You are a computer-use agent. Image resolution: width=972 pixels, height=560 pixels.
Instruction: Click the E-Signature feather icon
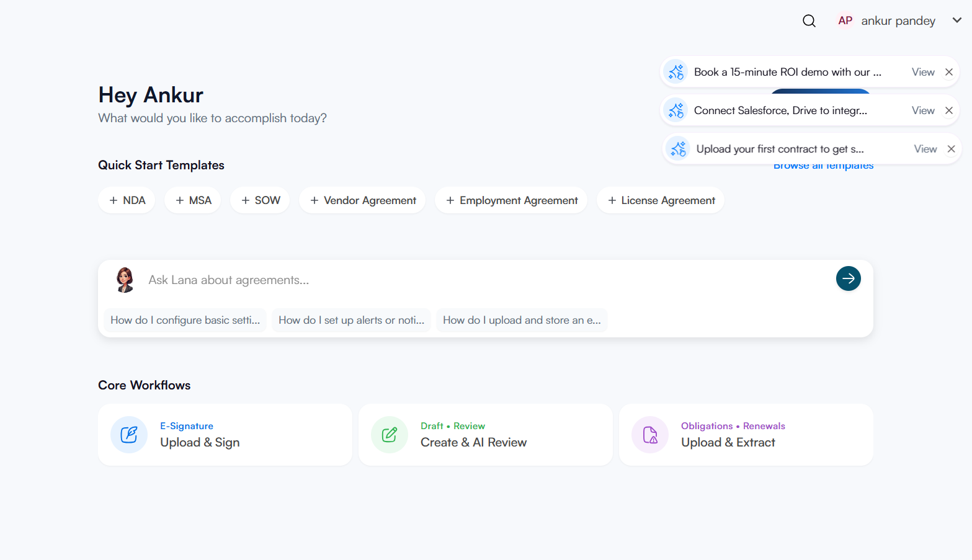(129, 435)
